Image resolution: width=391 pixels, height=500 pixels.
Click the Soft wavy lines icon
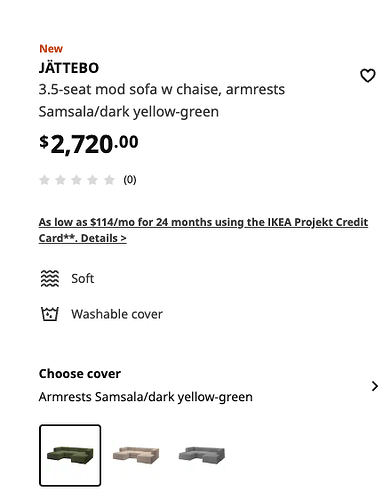click(x=50, y=278)
